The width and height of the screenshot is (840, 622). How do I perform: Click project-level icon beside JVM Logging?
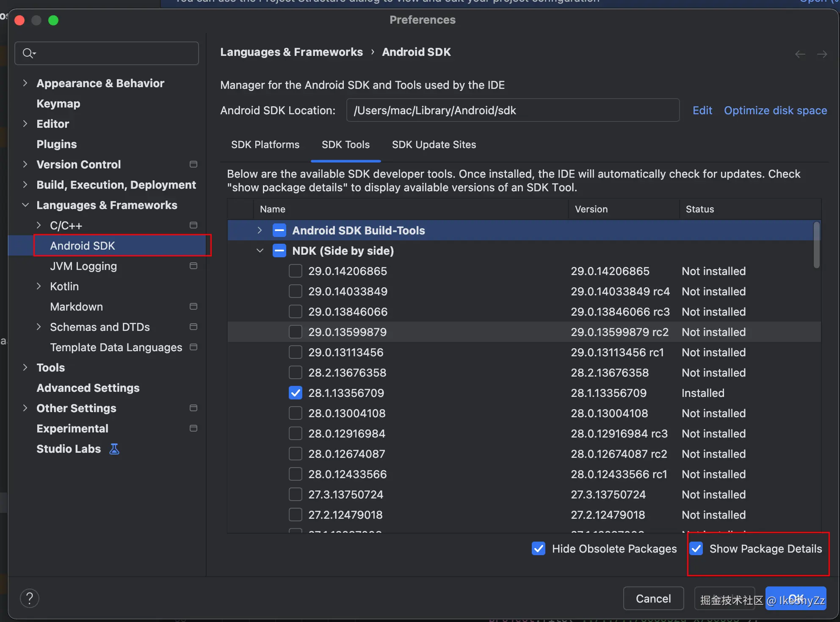point(193,266)
